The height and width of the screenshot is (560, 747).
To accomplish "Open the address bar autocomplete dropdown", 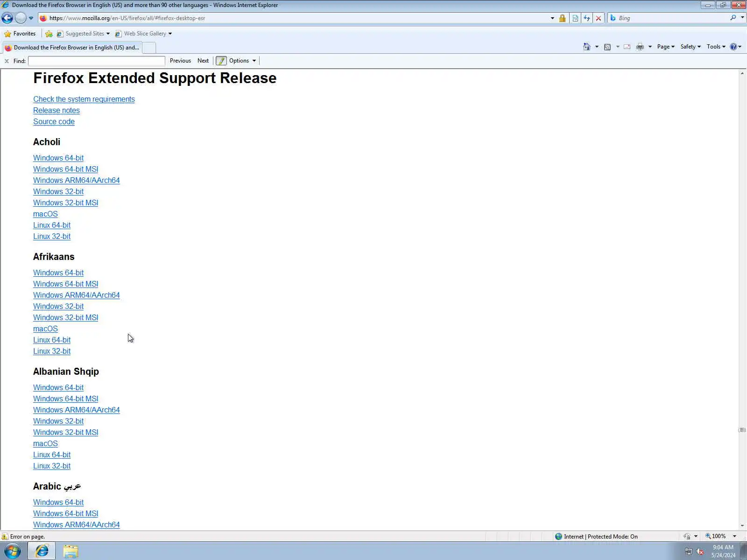I will [552, 18].
